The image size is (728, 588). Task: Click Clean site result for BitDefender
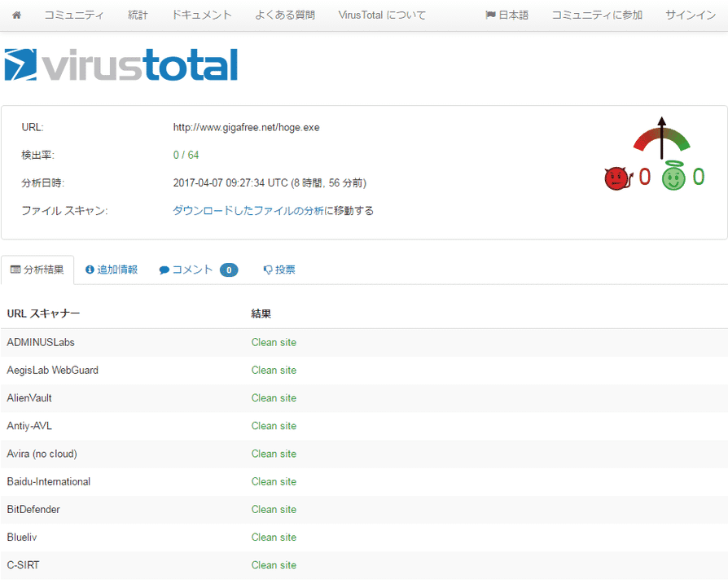coord(274,510)
